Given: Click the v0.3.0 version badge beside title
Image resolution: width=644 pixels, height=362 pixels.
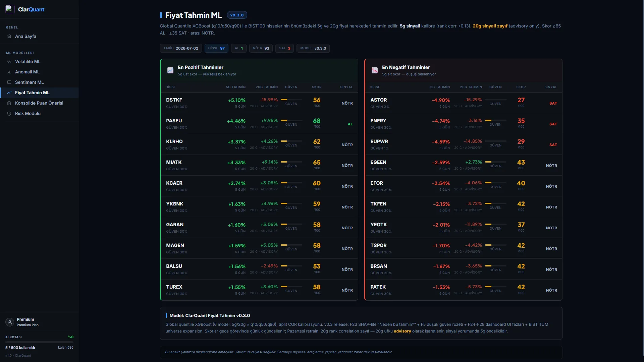Looking at the screenshot, I should coord(237,15).
